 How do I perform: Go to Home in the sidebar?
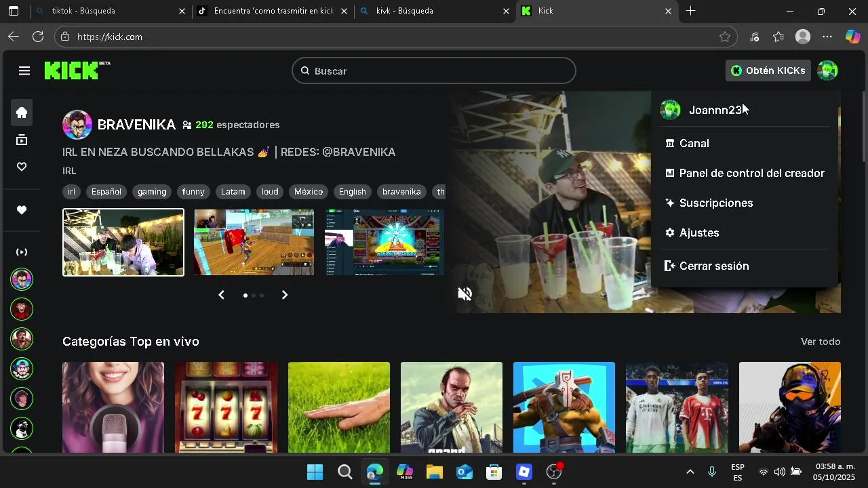(x=22, y=113)
